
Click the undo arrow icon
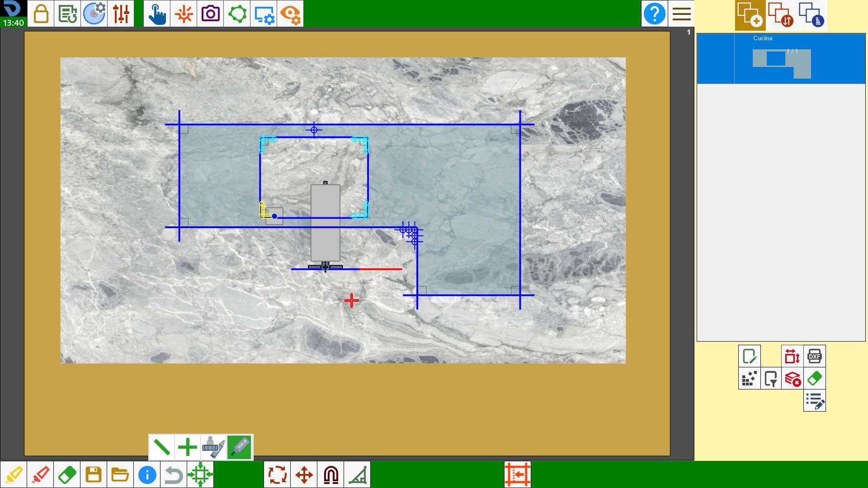(174, 474)
